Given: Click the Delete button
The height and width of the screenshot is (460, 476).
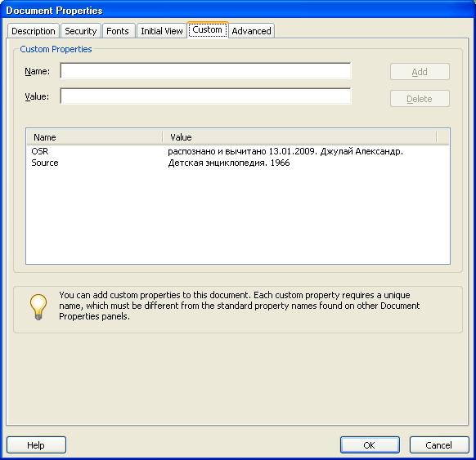Looking at the screenshot, I should coord(420,99).
